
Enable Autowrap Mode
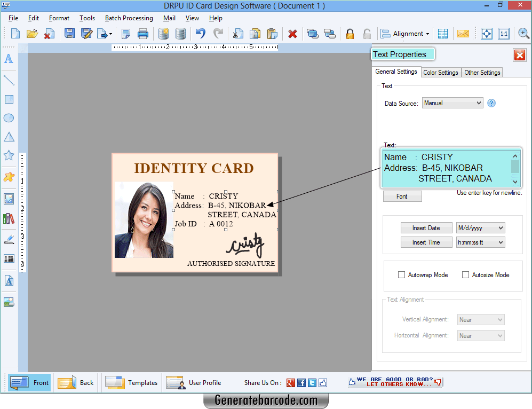pyautogui.click(x=401, y=274)
